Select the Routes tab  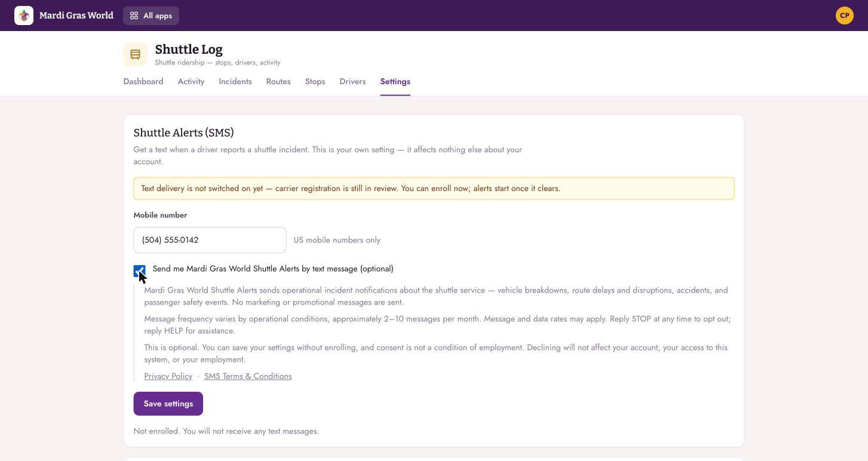(278, 81)
